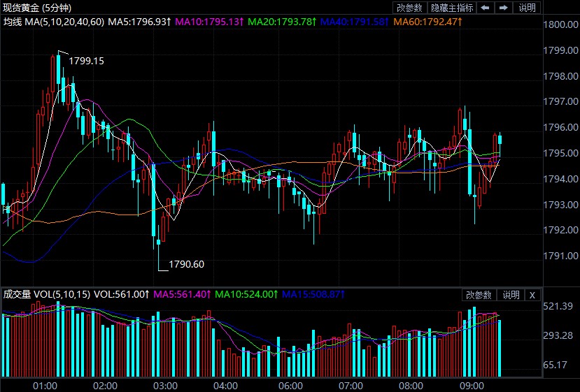The width and height of the screenshot is (580, 392).
Task: Click the 1797.00 price axis label
Action: (560, 101)
